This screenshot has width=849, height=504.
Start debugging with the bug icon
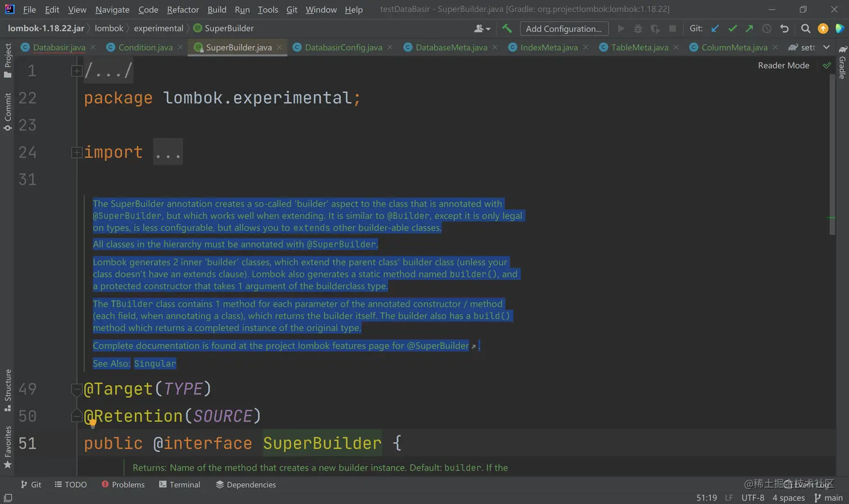click(x=638, y=29)
